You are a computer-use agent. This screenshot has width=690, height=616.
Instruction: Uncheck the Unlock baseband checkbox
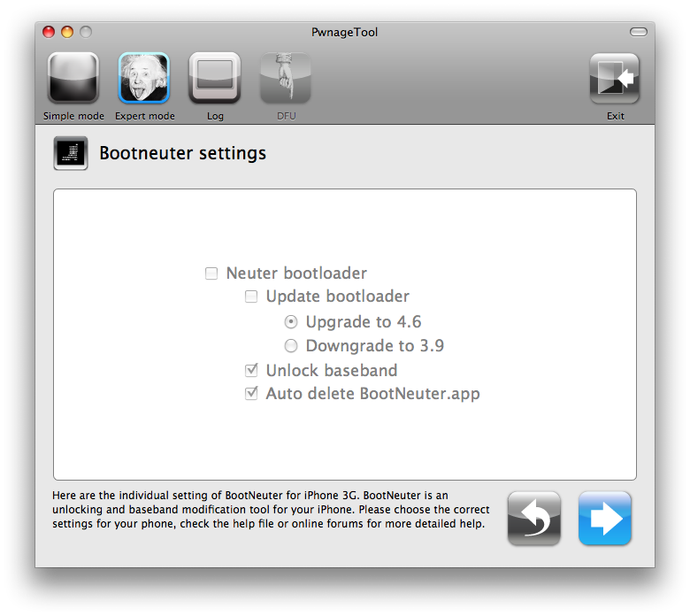(x=251, y=370)
